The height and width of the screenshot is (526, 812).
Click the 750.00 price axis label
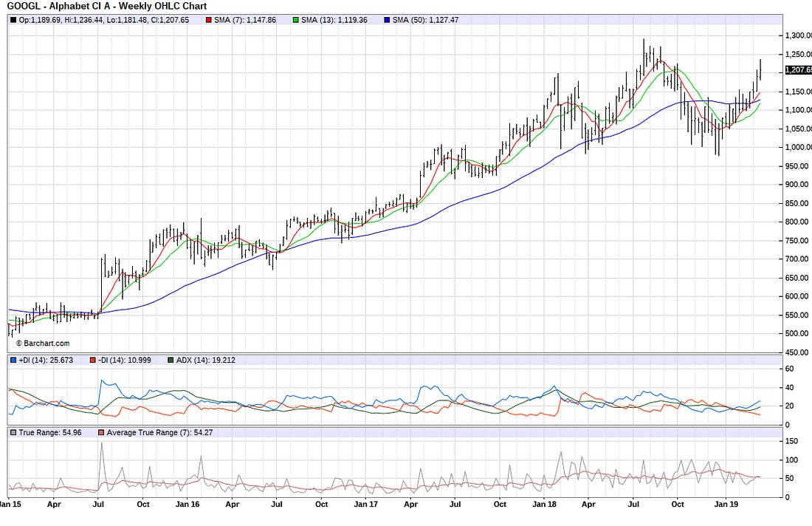click(x=797, y=240)
